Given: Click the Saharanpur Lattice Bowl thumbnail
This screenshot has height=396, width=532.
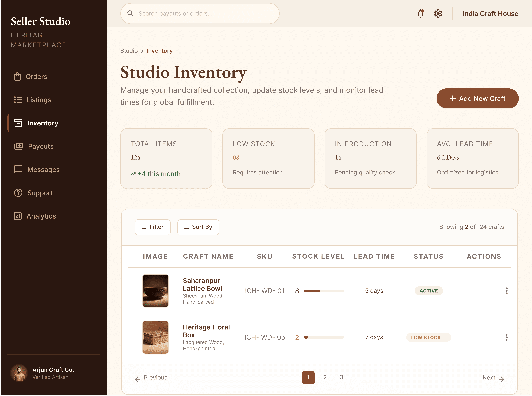Looking at the screenshot, I should pyautogui.click(x=156, y=291).
